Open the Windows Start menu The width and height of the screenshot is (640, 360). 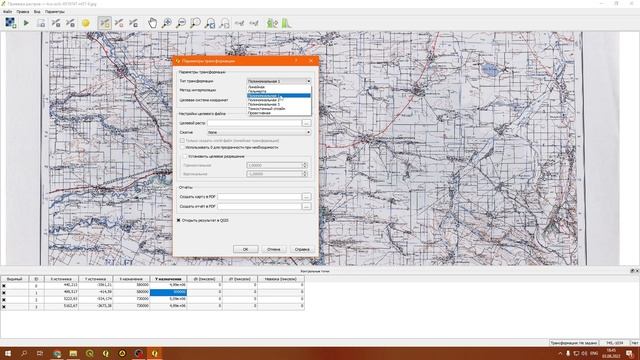pyautogui.click(x=8, y=353)
